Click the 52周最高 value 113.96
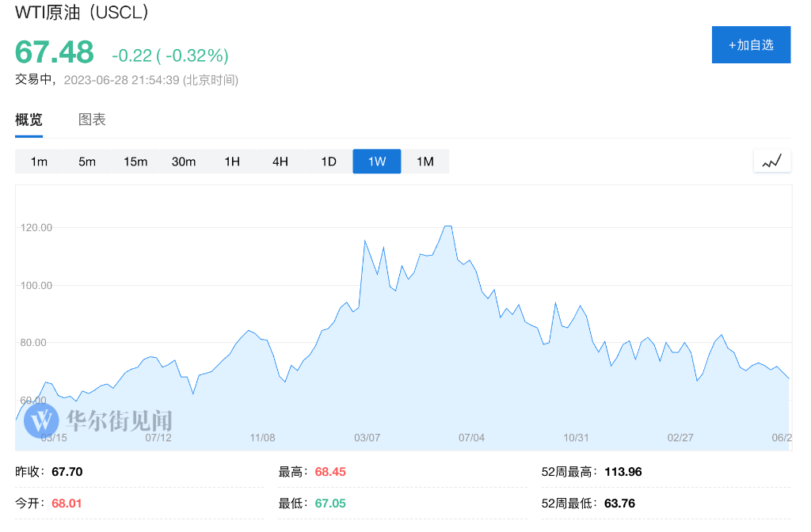 623,472
